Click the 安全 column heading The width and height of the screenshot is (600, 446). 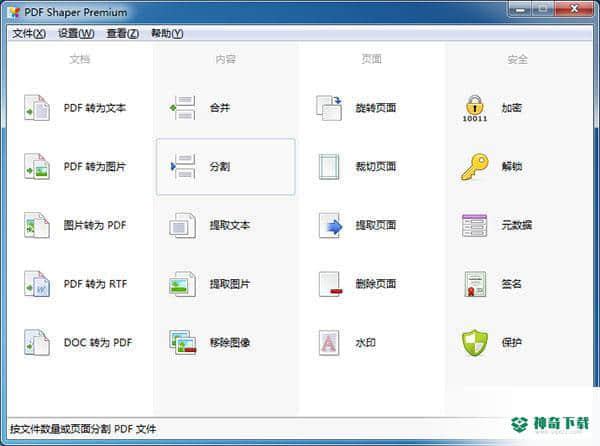[517, 59]
